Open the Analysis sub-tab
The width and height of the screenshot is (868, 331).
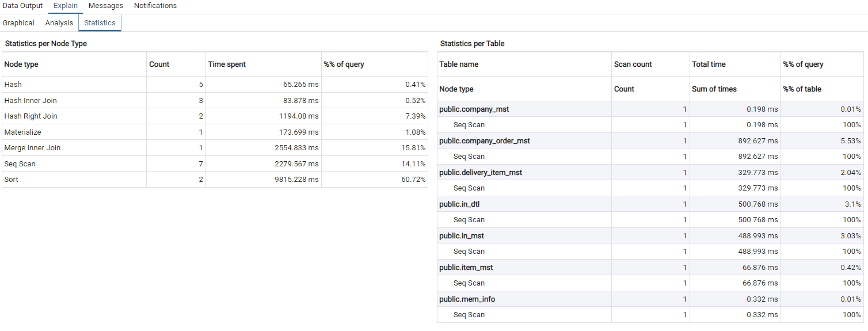59,23
